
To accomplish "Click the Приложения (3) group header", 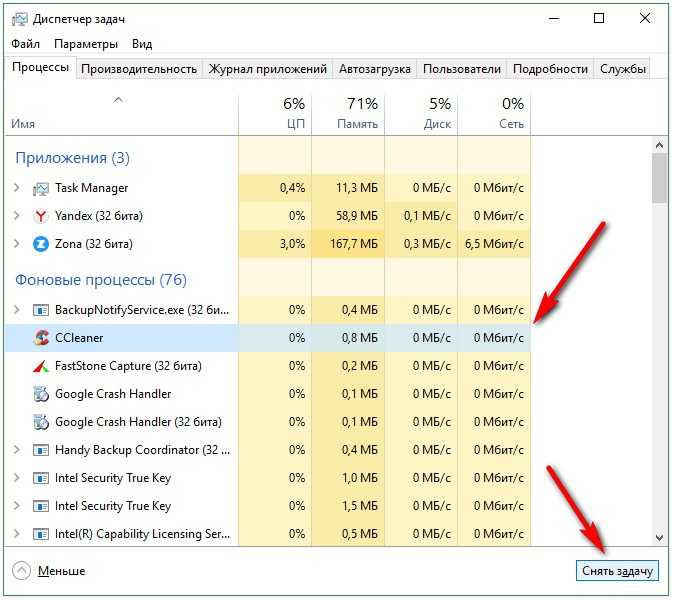I will 72,158.
